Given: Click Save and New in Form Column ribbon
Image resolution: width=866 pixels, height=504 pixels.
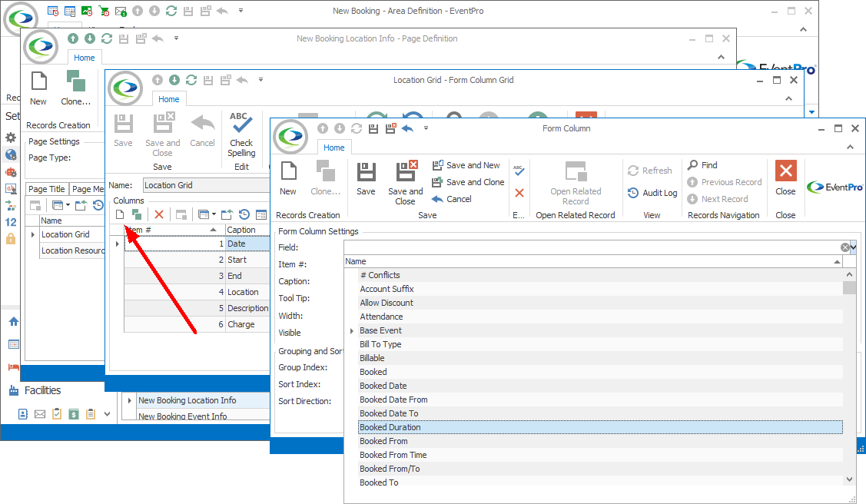Looking at the screenshot, I should tap(466, 165).
